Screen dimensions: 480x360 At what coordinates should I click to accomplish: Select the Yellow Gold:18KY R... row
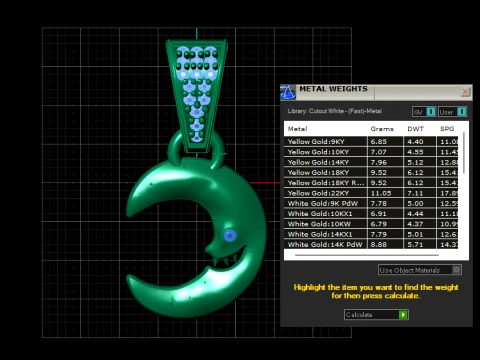pos(371,183)
